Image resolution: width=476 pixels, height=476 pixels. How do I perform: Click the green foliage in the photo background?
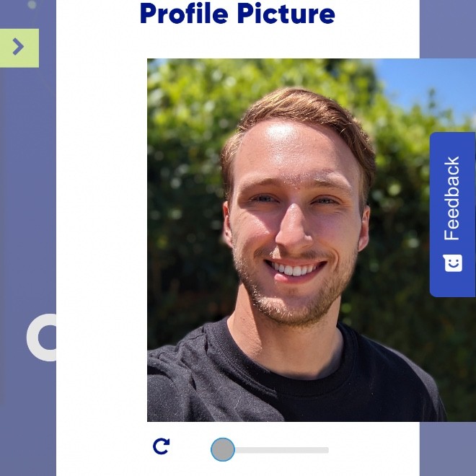[x=188, y=182]
